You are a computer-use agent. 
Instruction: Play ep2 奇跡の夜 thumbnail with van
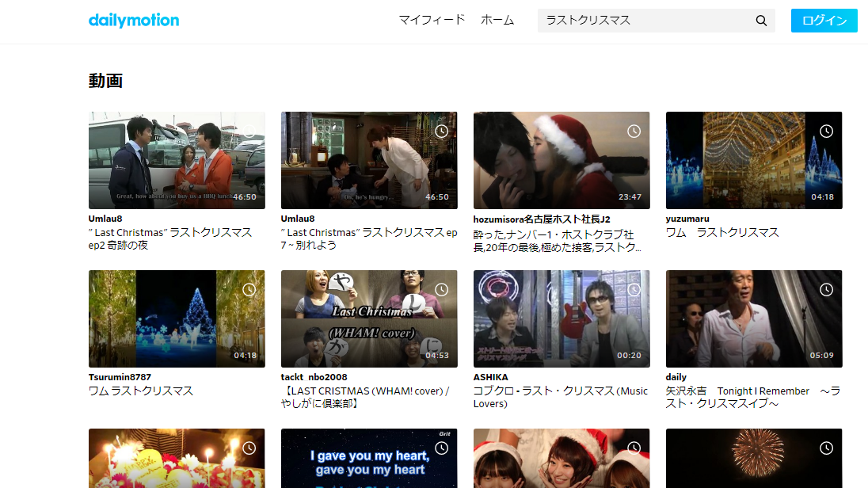click(x=177, y=160)
